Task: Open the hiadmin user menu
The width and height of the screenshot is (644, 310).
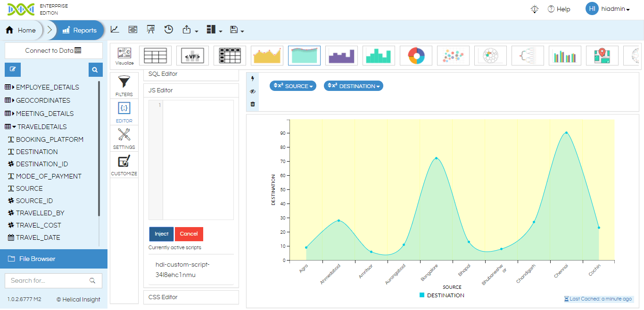Action: [608, 9]
